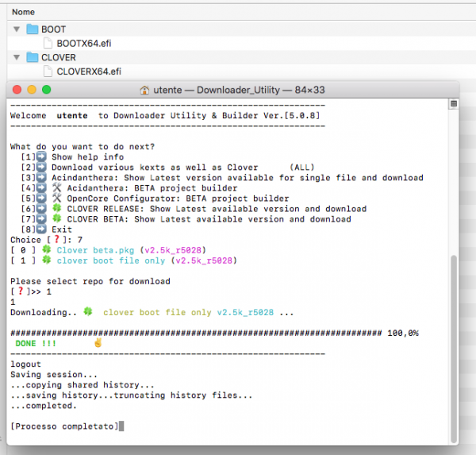Image resolution: width=476 pixels, height=455 pixels.
Task: Click the split pane icon in terminal
Action: (x=454, y=104)
